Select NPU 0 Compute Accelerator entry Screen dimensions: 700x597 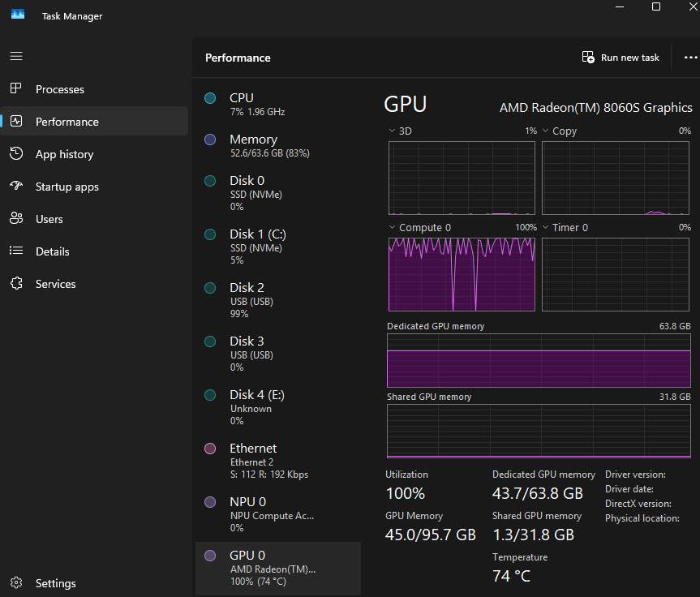coord(278,514)
